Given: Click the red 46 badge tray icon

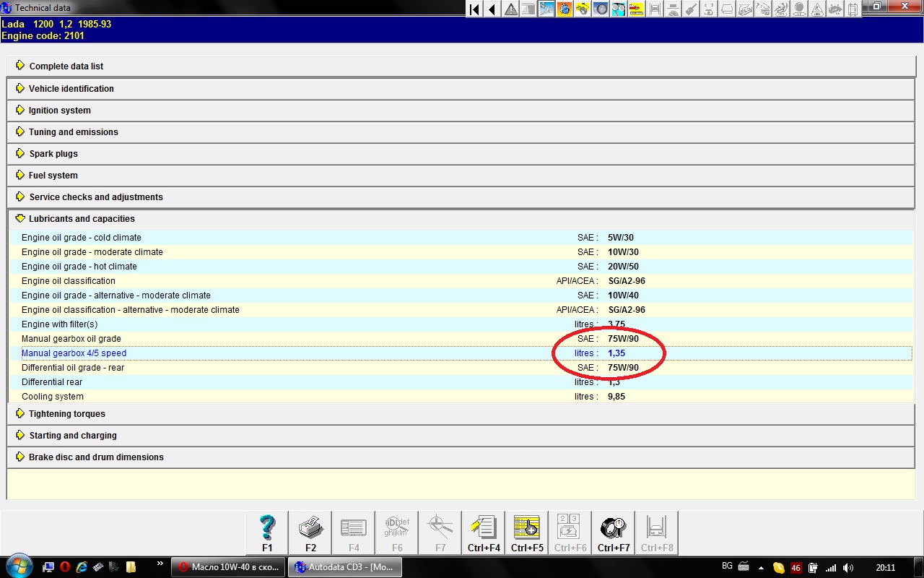Looking at the screenshot, I should click(796, 568).
